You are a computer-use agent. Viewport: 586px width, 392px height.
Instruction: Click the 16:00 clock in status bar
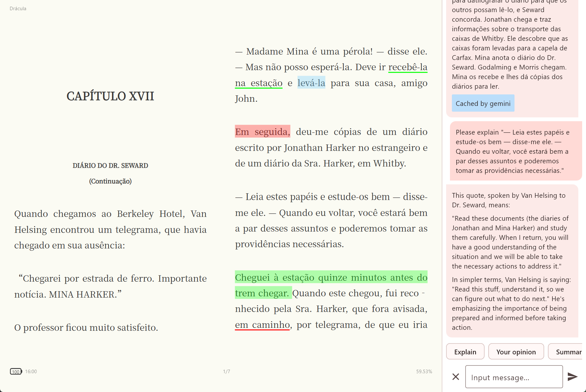click(31, 371)
